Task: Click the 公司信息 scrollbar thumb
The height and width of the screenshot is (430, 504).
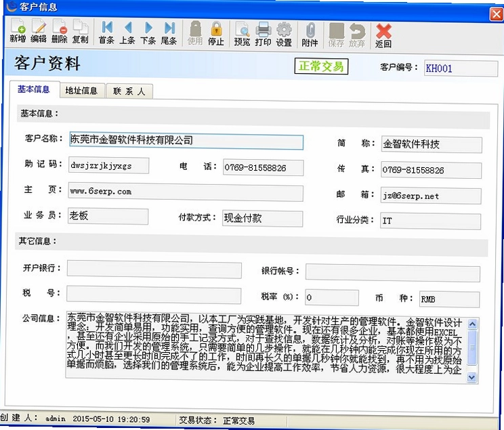Action: tap(472, 347)
